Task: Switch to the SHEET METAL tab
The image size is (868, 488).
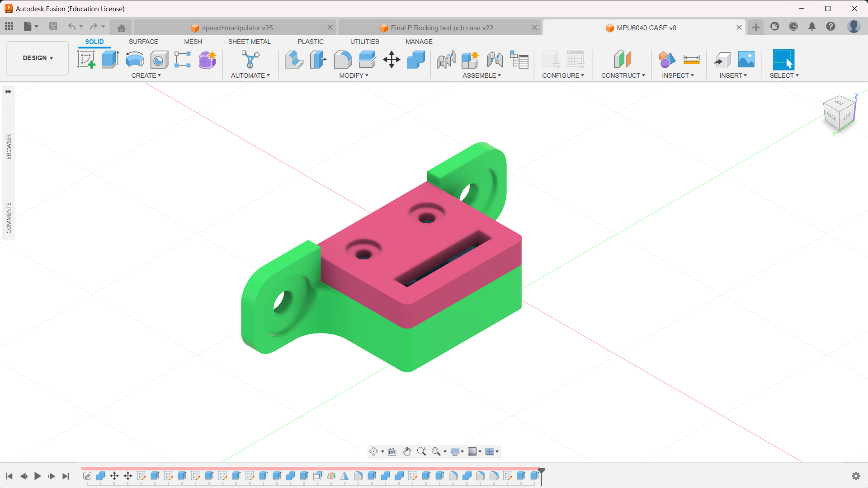Action: tap(249, 42)
